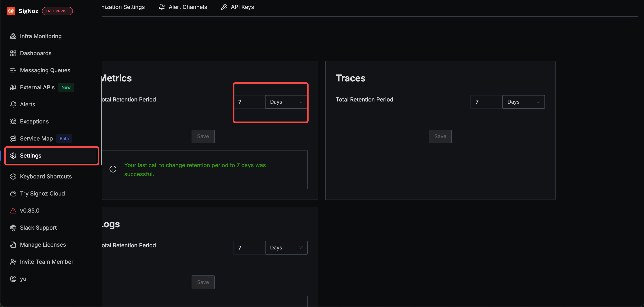Expand the Traces retention Days dropdown
644x307 pixels.
point(523,102)
